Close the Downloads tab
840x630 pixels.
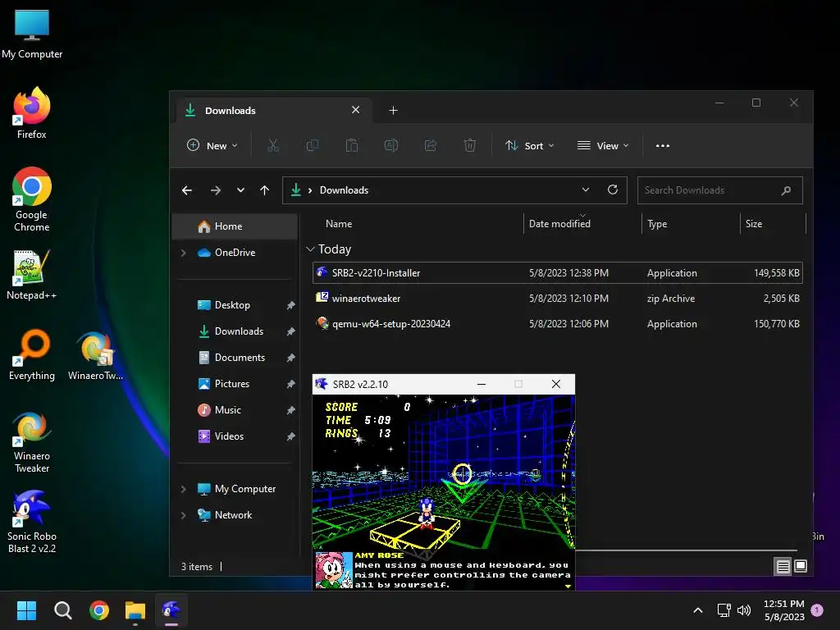point(355,110)
